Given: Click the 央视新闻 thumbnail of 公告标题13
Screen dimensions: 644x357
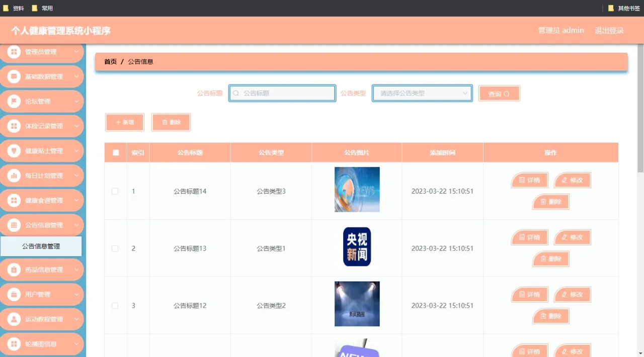Looking at the screenshot, I should click(357, 247).
